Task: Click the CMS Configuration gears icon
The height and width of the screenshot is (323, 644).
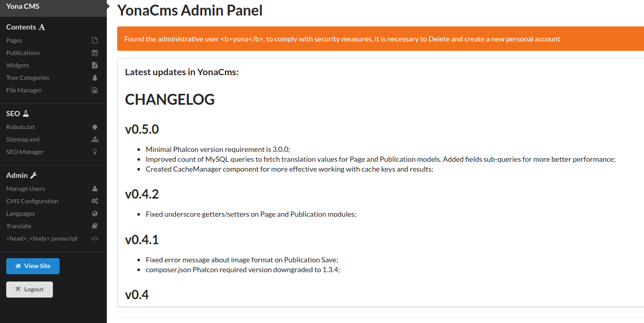Action: (x=95, y=201)
